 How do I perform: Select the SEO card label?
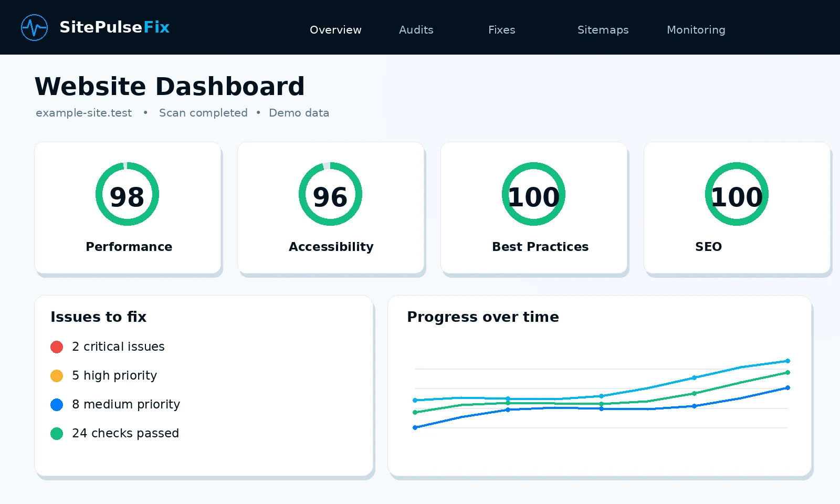(708, 247)
